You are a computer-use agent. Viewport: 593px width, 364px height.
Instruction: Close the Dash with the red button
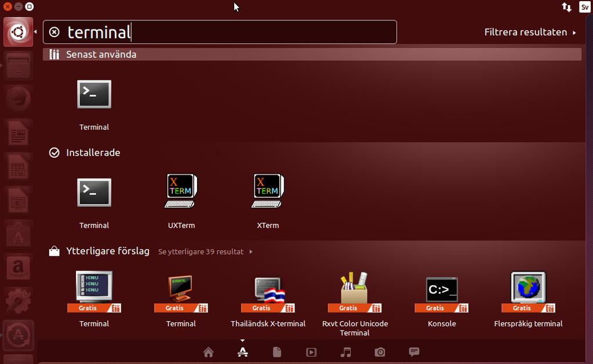pyautogui.click(x=8, y=6)
